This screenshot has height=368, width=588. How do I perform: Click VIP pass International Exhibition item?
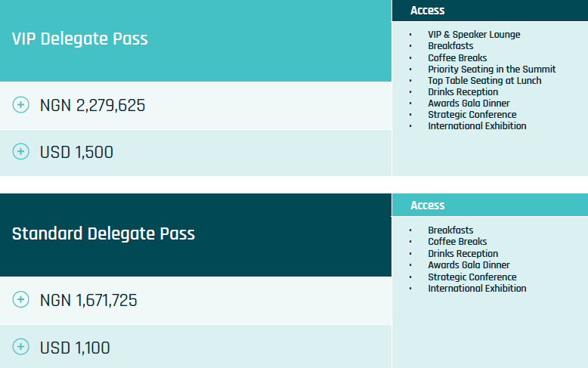click(x=477, y=126)
